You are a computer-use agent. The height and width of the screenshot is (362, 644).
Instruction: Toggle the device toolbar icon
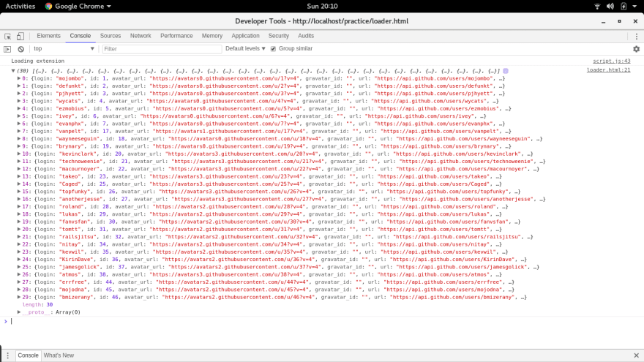coord(20,36)
